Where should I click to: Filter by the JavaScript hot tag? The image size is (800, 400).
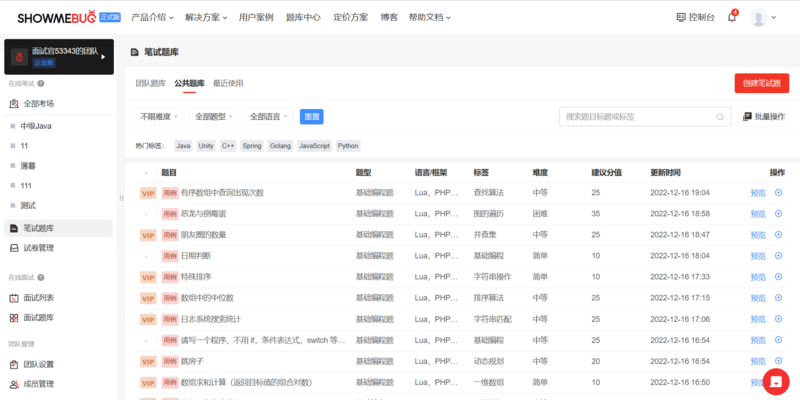click(x=314, y=146)
